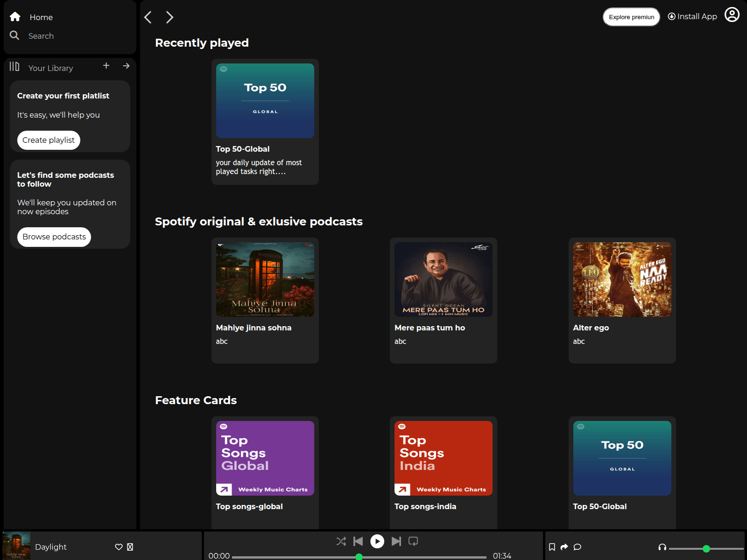The width and height of the screenshot is (747, 560).
Task: Click the 01:34 track duration
Action: point(502,556)
